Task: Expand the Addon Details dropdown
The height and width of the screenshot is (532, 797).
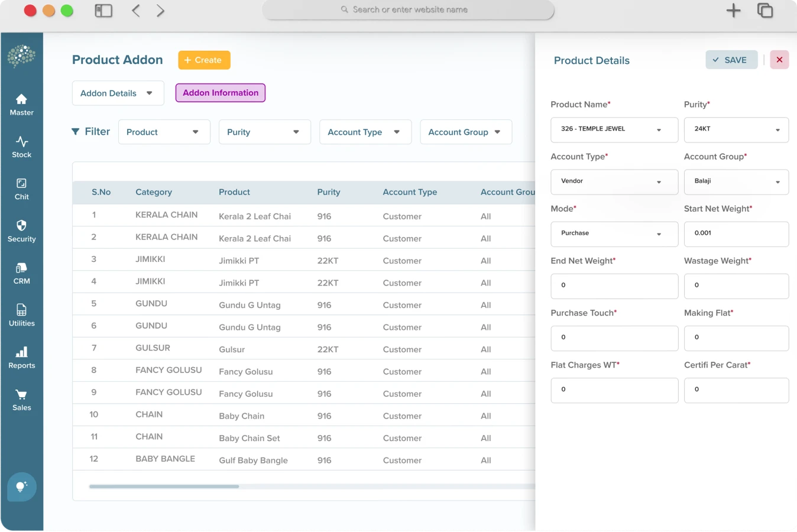Action: [x=118, y=93]
